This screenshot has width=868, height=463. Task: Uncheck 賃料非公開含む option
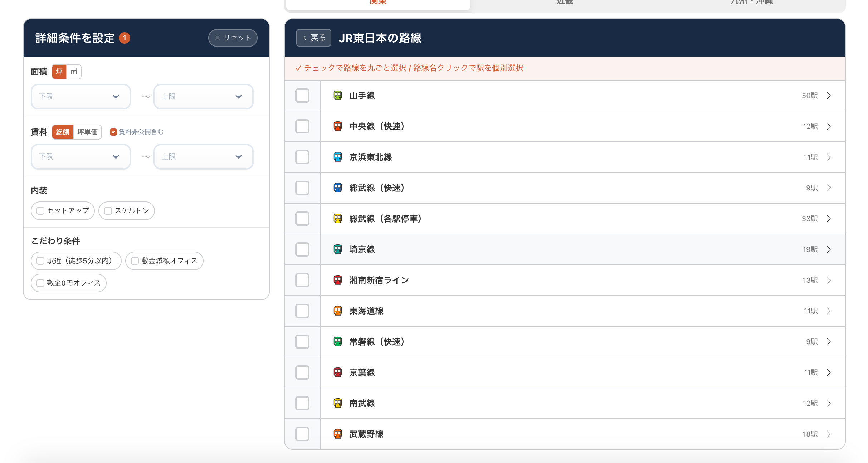click(x=113, y=132)
